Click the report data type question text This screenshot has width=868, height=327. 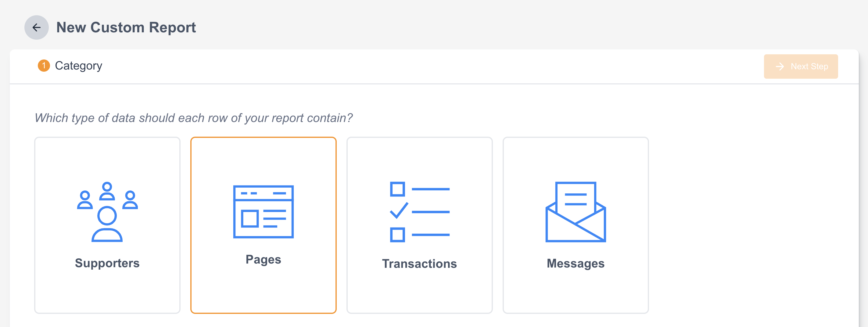193,118
